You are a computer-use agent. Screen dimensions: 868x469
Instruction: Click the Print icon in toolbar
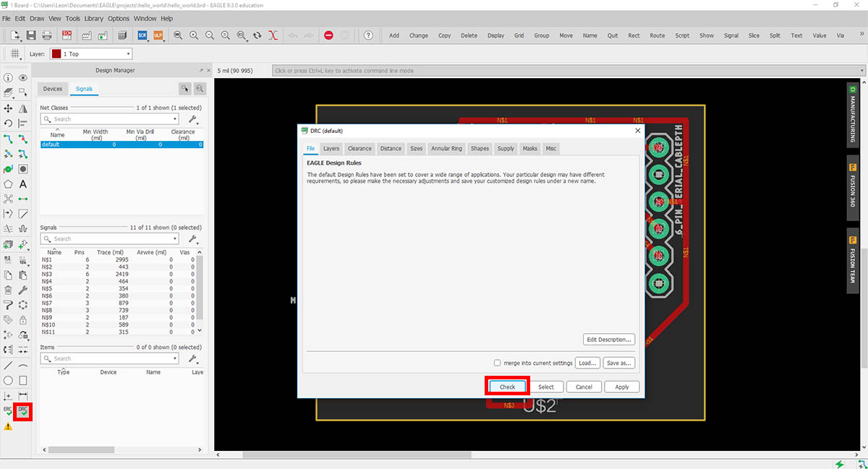[x=48, y=35]
